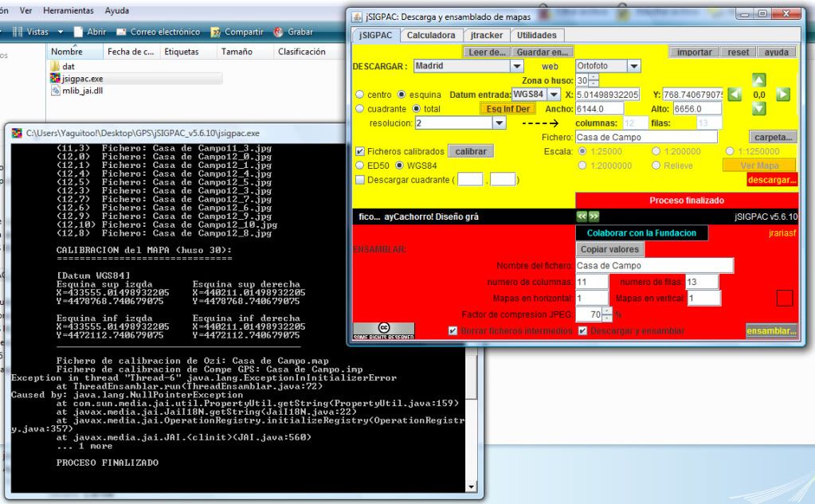Toggle Descargar cuadrante checkbox
Screen dimensions: 815x504
359,180
